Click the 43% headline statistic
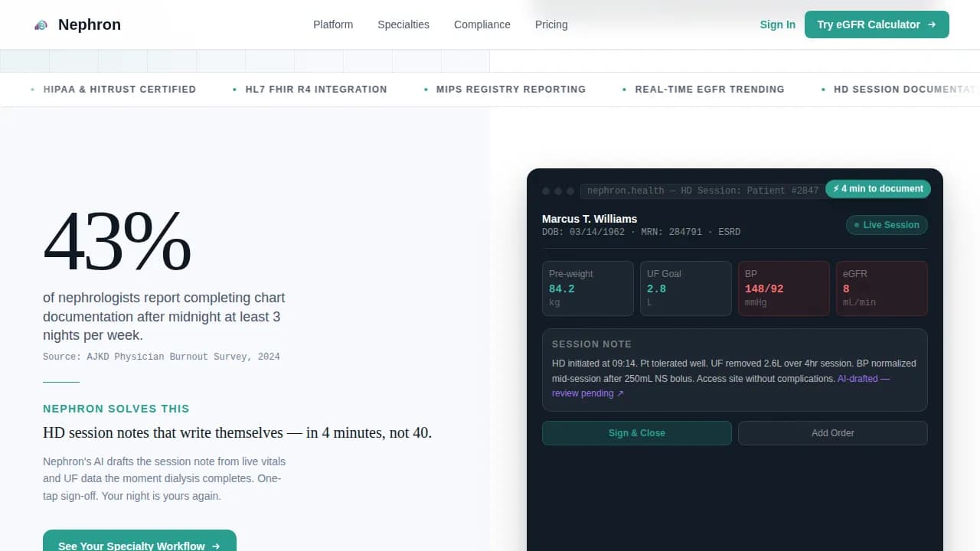980x551 pixels. tap(117, 241)
